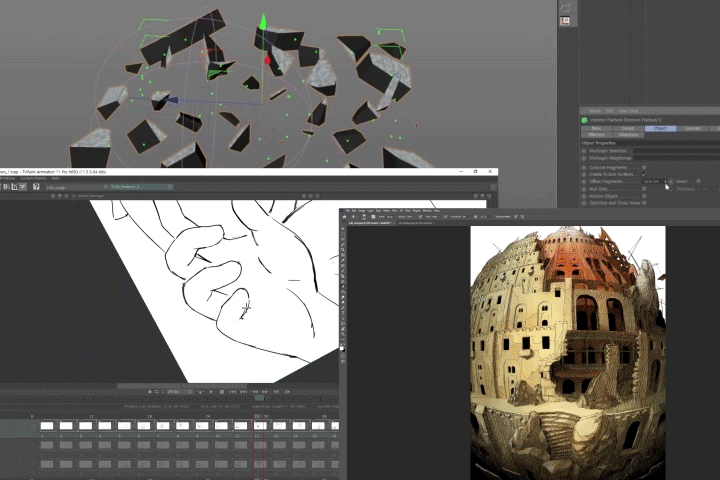Switch to the Basic tab
The image size is (720, 480).
596,129
